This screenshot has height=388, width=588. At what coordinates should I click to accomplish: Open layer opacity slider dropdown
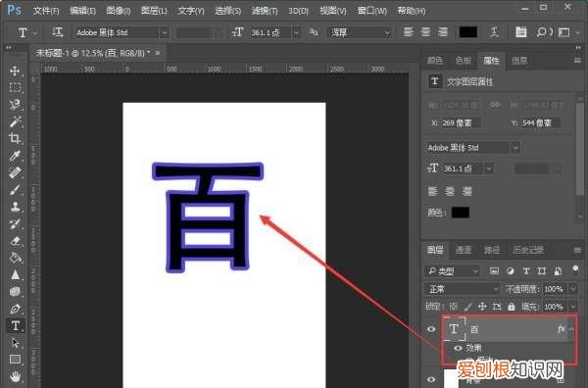(573, 289)
